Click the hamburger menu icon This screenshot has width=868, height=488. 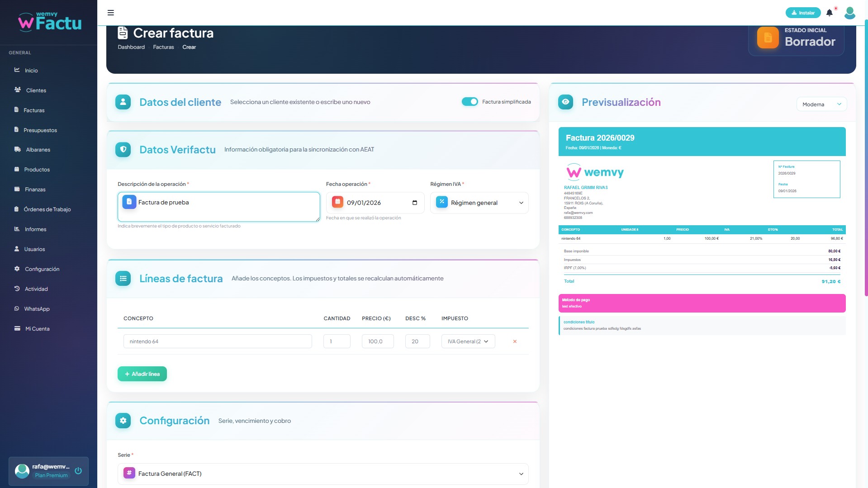coord(110,13)
